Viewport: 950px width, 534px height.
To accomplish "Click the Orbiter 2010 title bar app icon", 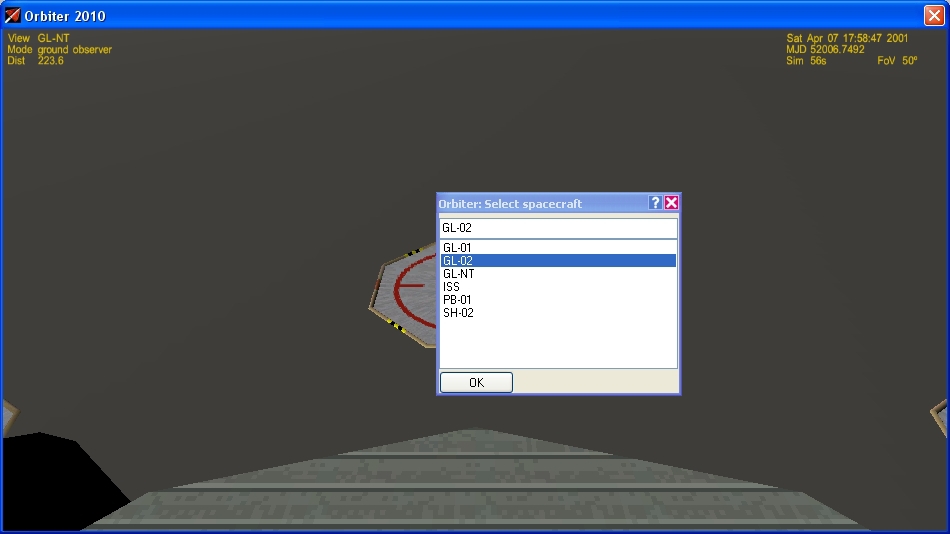I will click(13, 16).
